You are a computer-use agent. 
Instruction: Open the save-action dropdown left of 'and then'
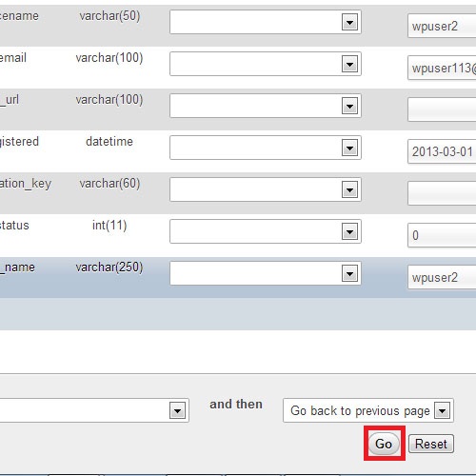tap(94, 410)
